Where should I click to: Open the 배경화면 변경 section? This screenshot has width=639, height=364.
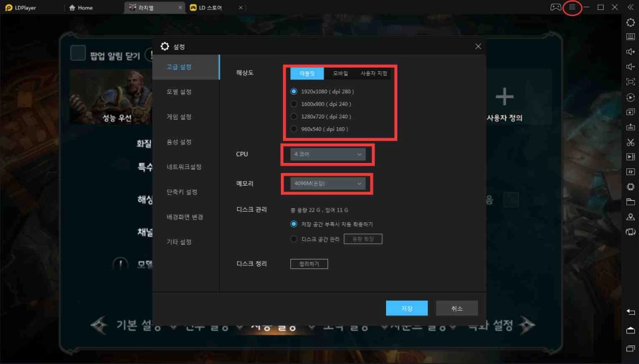(186, 217)
